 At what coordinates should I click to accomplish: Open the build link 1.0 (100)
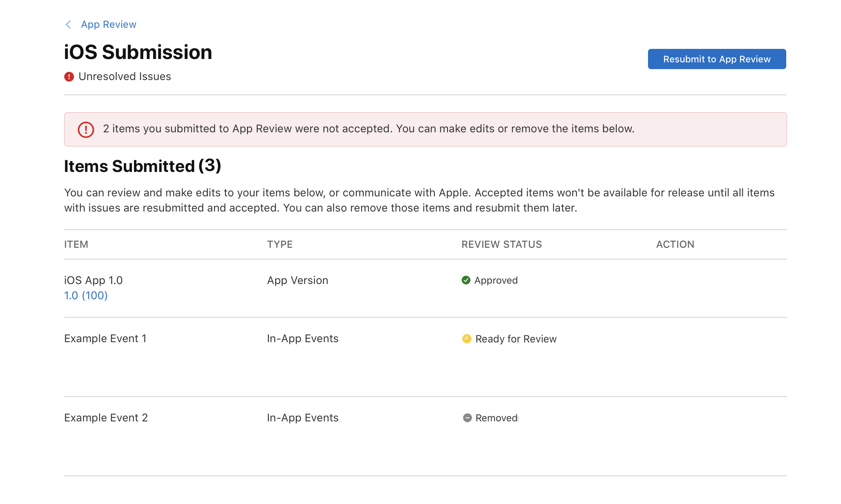tap(86, 295)
